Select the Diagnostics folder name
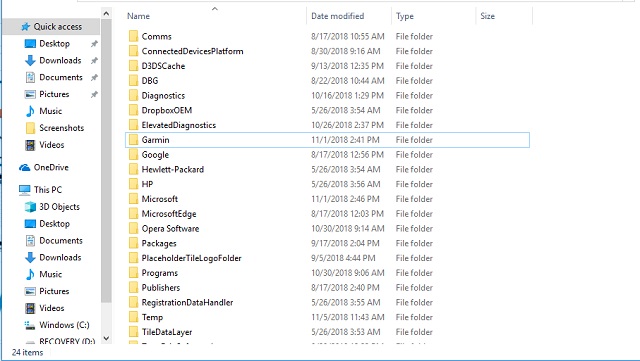This screenshot has width=640, height=361. pyautogui.click(x=163, y=96)
